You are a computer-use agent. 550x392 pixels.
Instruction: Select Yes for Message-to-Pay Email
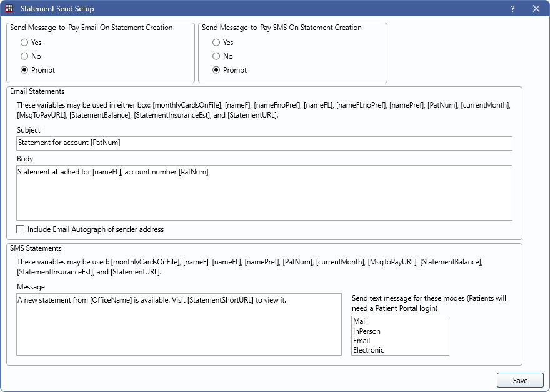[24, 43]
